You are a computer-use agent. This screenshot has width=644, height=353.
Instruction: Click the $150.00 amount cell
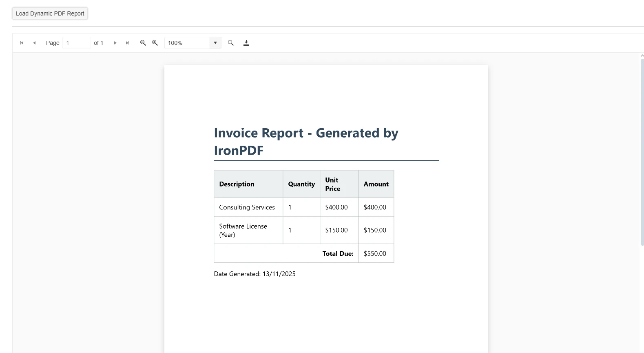tap(376, 230)
